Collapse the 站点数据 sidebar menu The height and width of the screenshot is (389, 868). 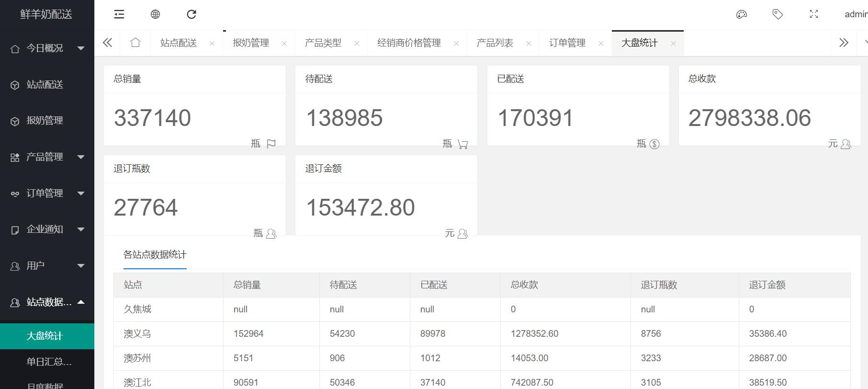tap(47, 302)
